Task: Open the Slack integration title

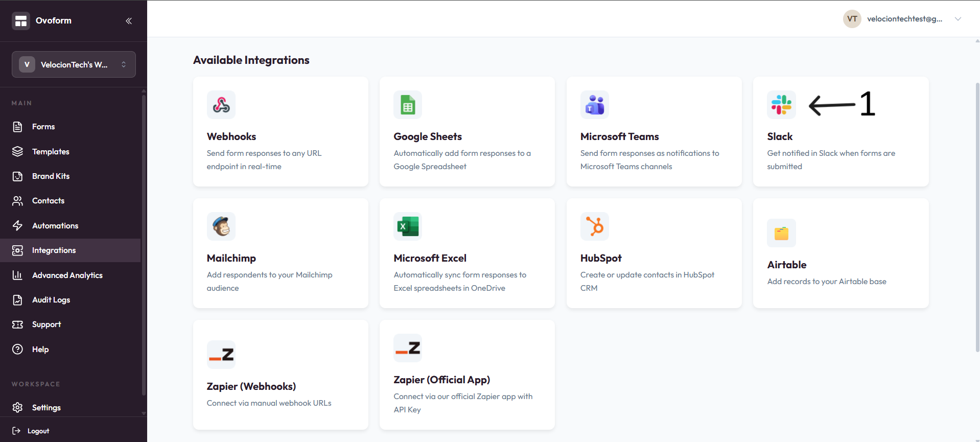Action: click(780, 136)
